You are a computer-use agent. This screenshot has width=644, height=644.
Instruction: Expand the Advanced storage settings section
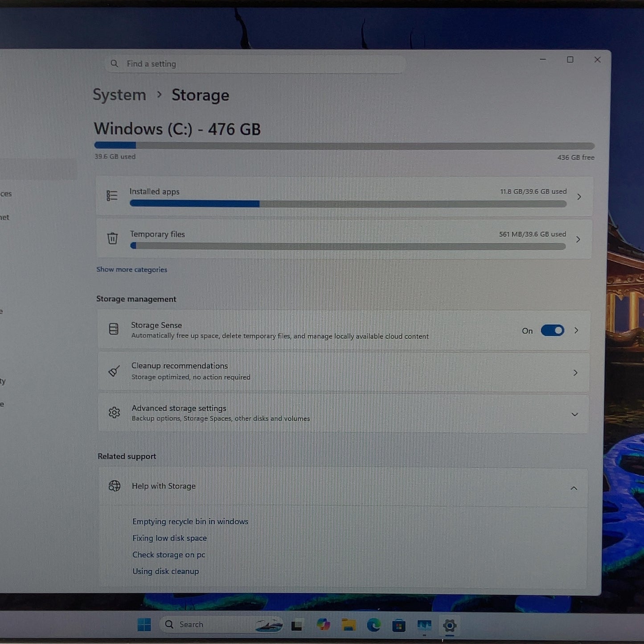click(575, 414)
